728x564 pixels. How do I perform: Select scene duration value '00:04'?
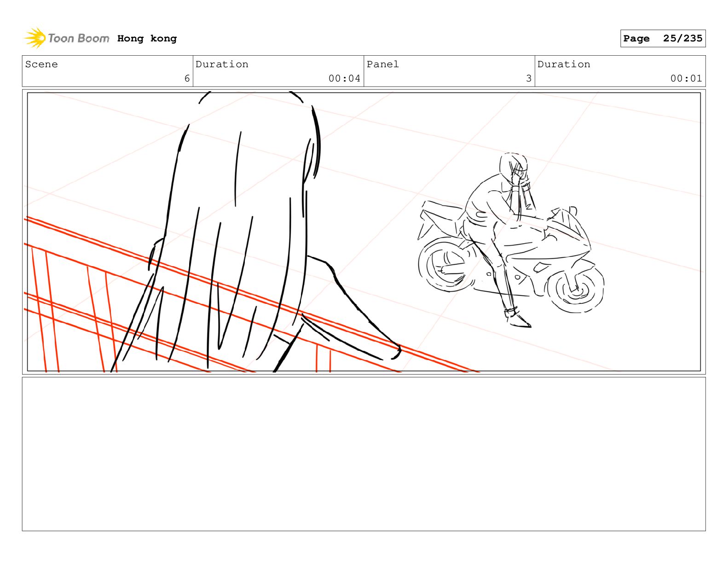click(344, 78)
